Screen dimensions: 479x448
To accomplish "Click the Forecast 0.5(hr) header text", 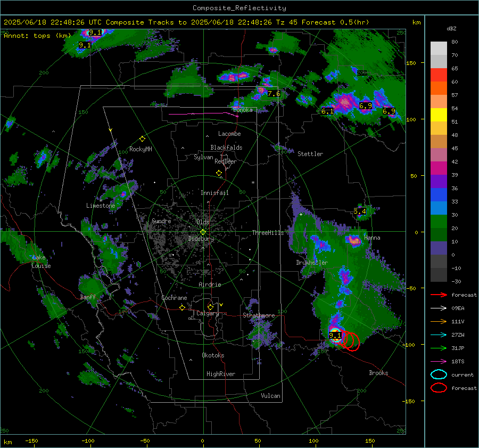I will tap(335, 22).
